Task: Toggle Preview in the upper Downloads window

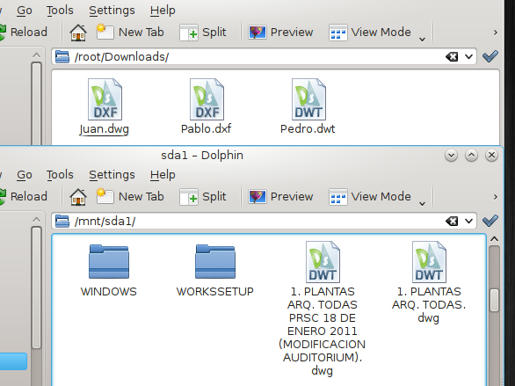Action: (281, 32)
